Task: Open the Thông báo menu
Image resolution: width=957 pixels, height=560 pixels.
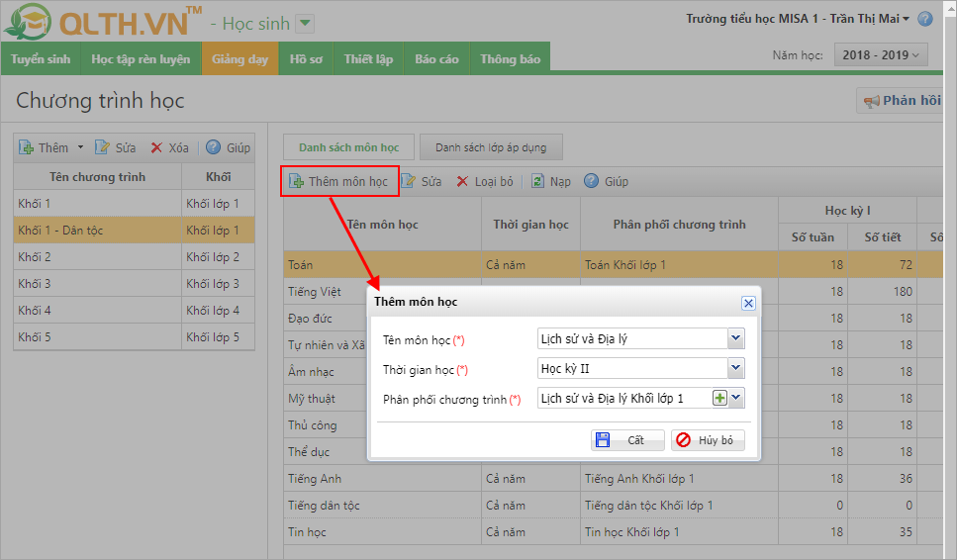Action: [x=511, y=58]
